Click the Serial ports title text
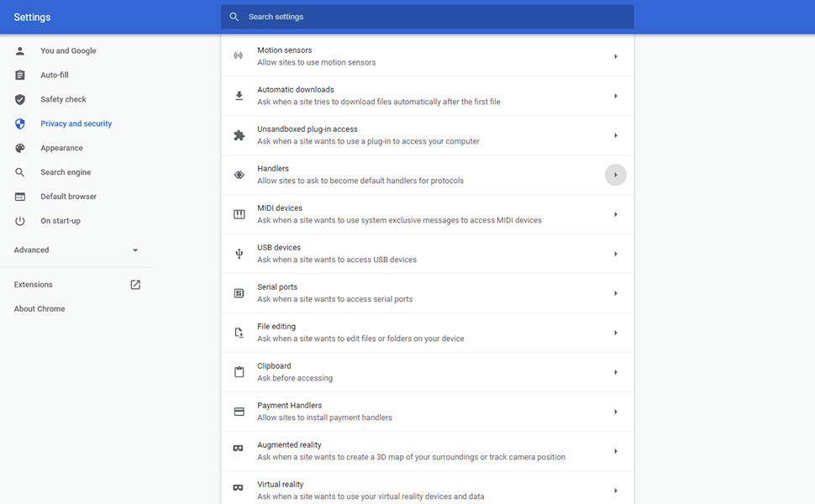This screenshot has height=504, width=815. pyautogui.click(x=277, y=287)
